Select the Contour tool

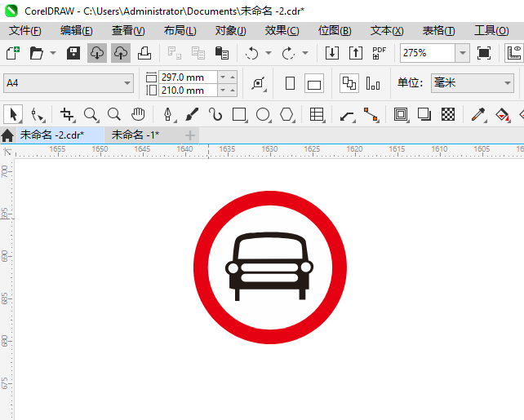pyautogui.click(x=401, y=114)
